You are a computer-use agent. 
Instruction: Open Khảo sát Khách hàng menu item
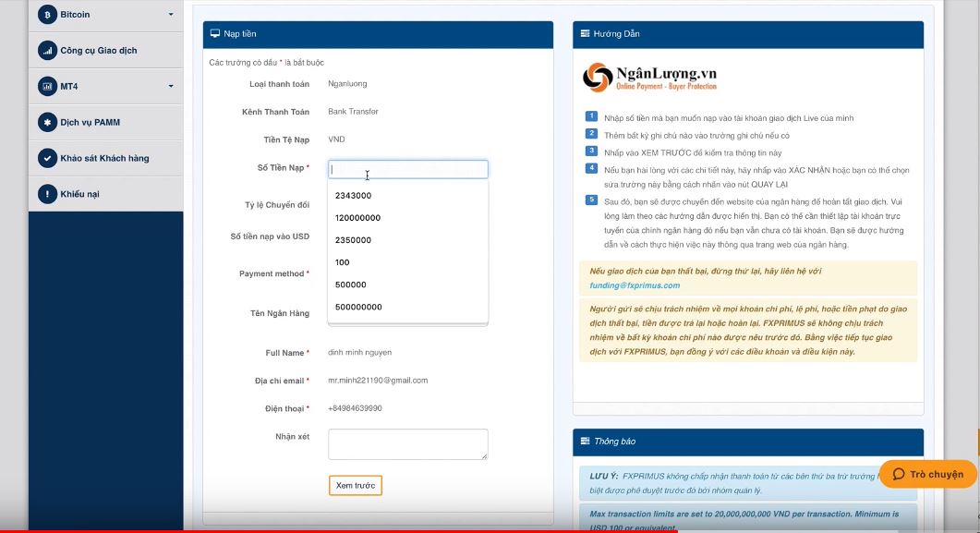[x=105, y=158]
